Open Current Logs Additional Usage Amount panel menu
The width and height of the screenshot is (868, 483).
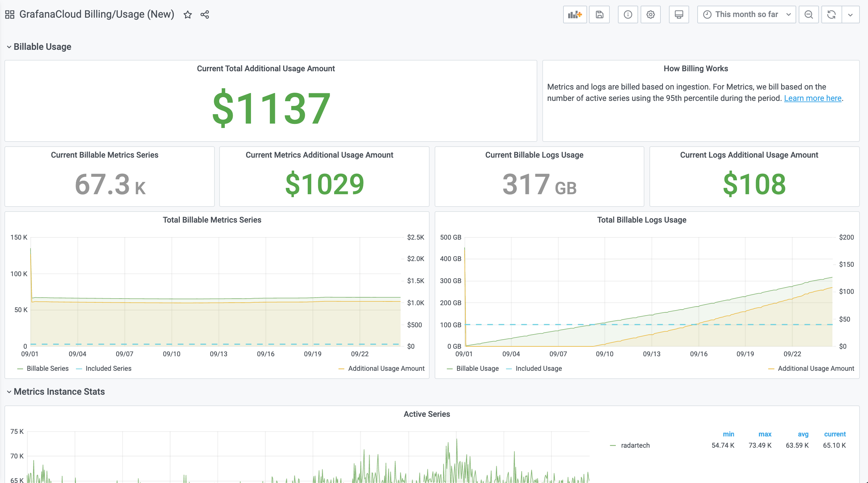point(749,155)
